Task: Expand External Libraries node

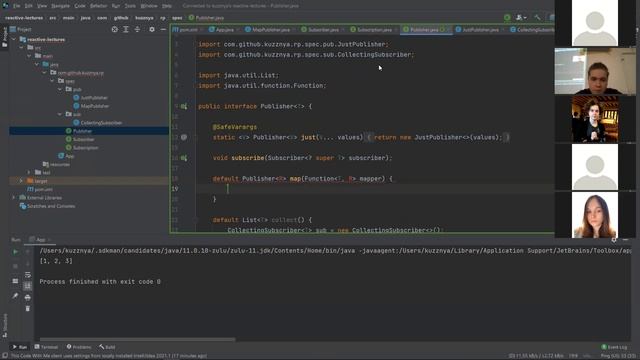Action: click(13, 198)
